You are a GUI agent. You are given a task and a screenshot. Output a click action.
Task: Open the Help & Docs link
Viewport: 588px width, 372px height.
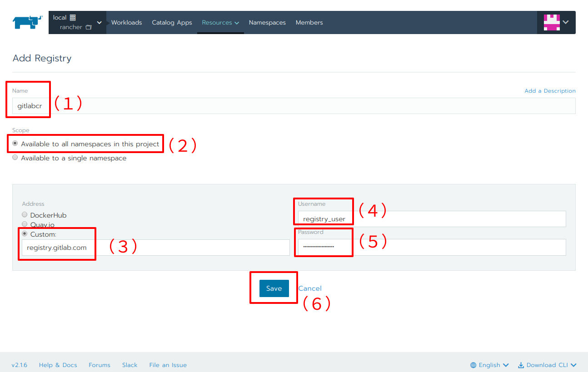(58, 365)
